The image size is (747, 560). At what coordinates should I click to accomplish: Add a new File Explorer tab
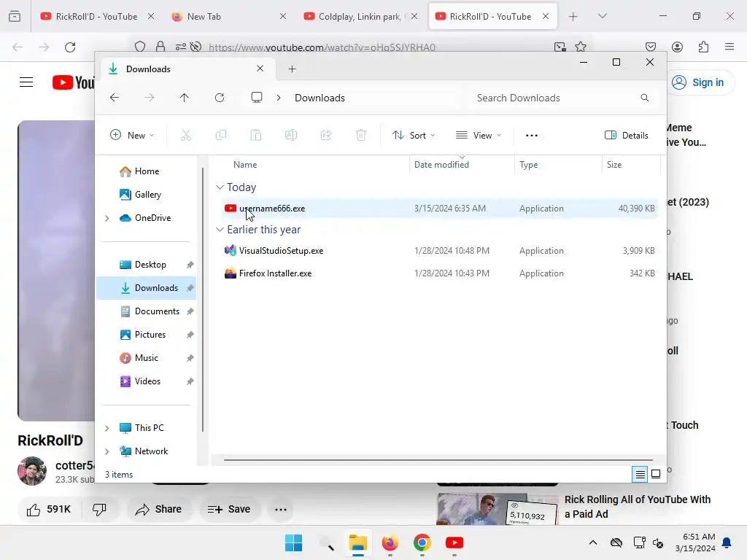point(293,69)
